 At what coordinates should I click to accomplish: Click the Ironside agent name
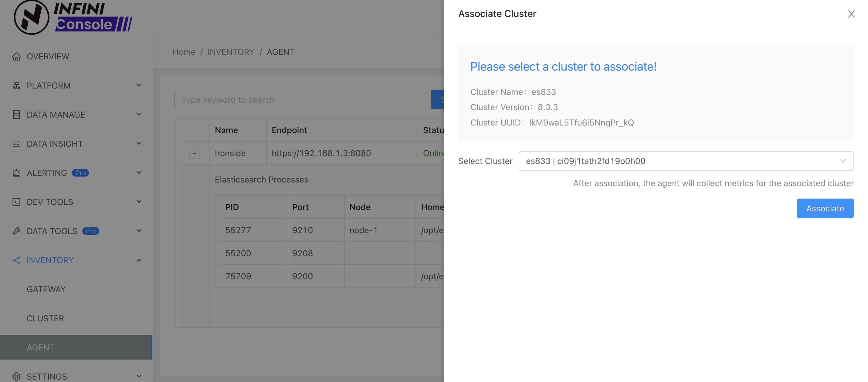coord(230,153)
